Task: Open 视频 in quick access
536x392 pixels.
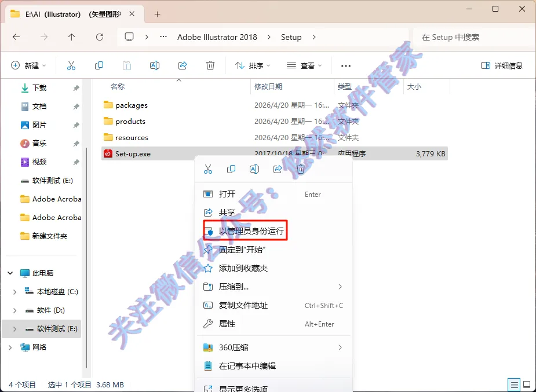Action: click(39, 162)
